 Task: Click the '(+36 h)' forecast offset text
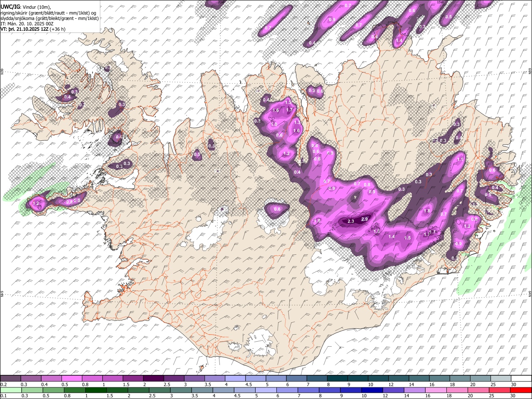[x=57, y=29]
